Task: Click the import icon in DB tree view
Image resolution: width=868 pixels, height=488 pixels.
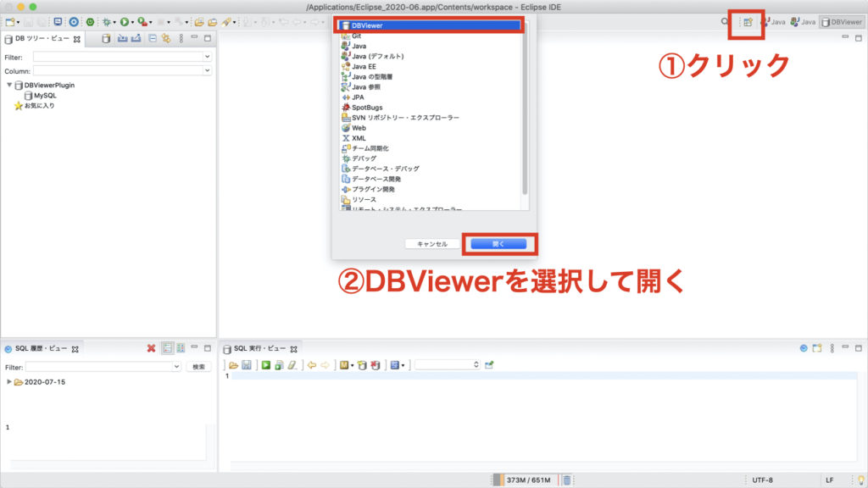Action: (122, 39)
